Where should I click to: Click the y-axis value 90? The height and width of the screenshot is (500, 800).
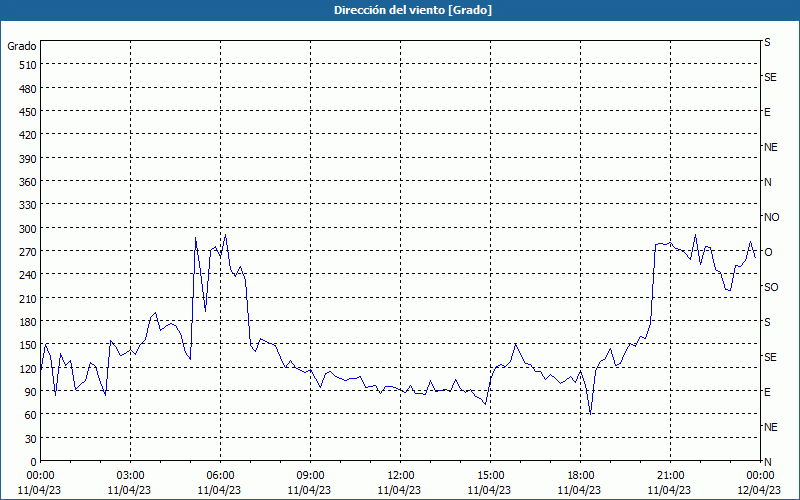[x=31, y=392]
